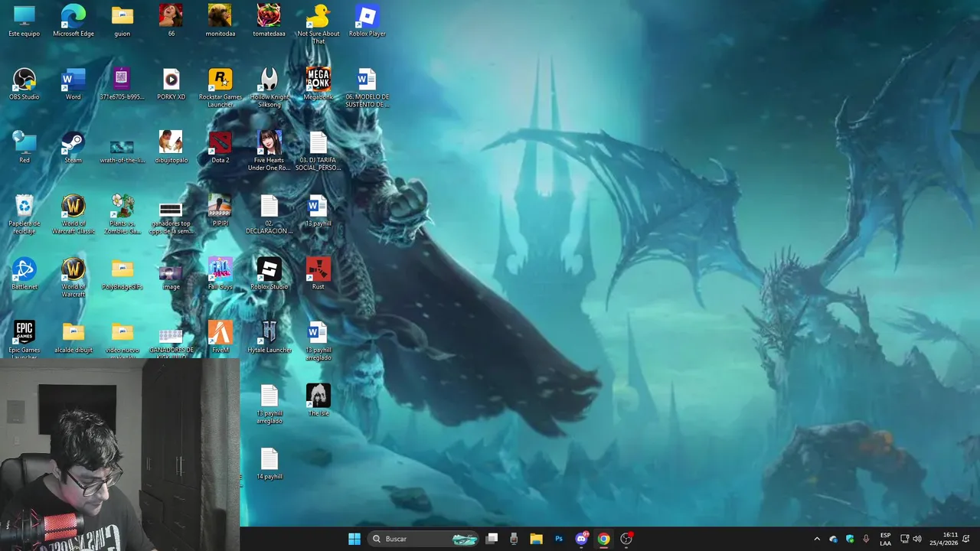Open the PORKY XD video file
Viewport: 980px width, 551px height.
click(171, 84)
